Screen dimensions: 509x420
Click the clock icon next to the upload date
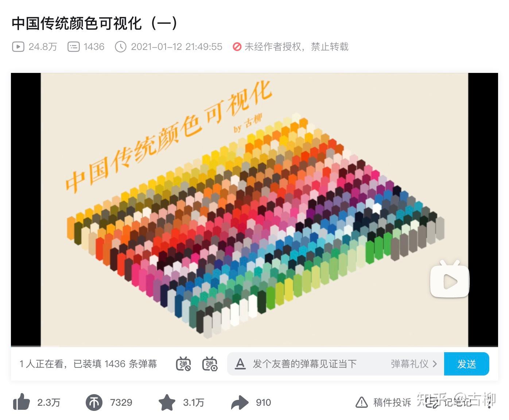click(x=121, y=47)
